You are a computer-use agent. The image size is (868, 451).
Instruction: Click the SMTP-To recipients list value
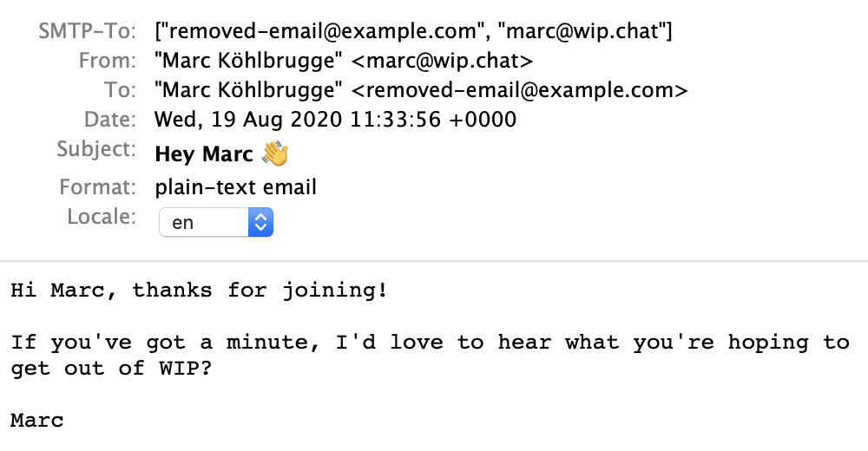click(x=413, y=31)
